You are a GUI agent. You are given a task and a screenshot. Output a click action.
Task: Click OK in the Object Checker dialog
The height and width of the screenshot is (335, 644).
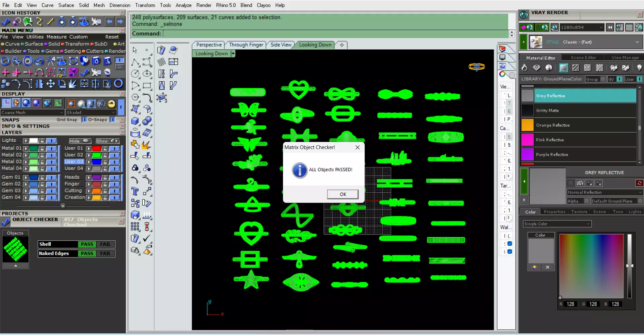(343, 194)
